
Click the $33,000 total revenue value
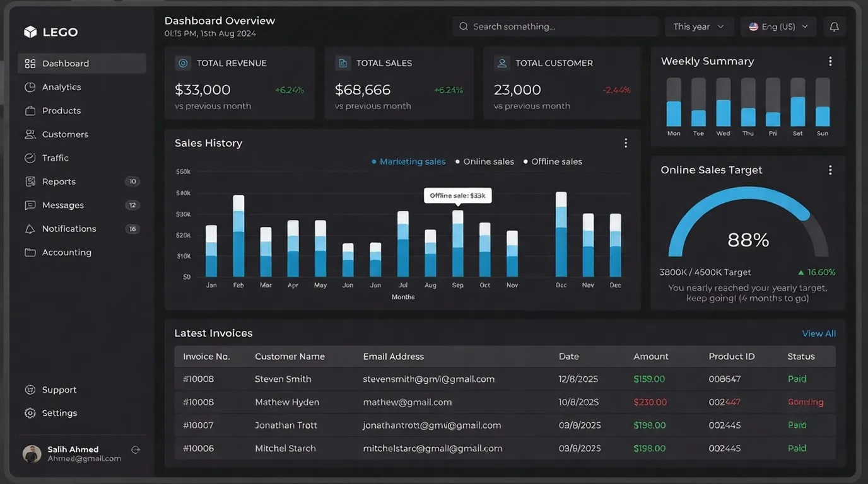click(202, 90)
